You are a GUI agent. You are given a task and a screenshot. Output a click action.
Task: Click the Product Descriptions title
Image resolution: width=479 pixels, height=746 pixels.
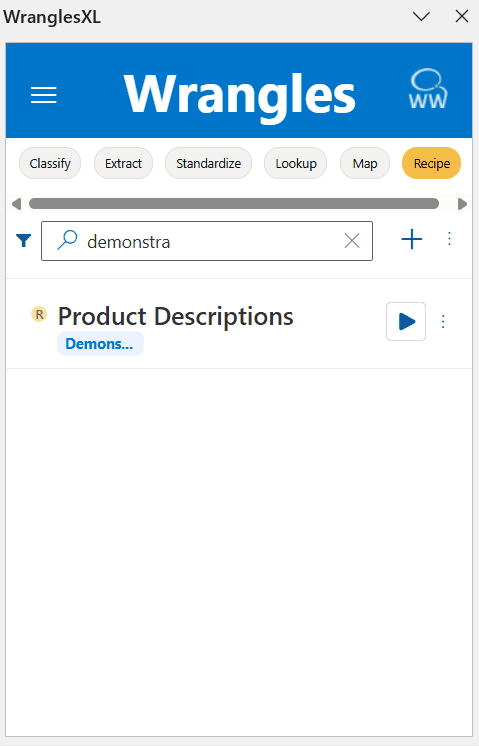click(x=176, y=316)
